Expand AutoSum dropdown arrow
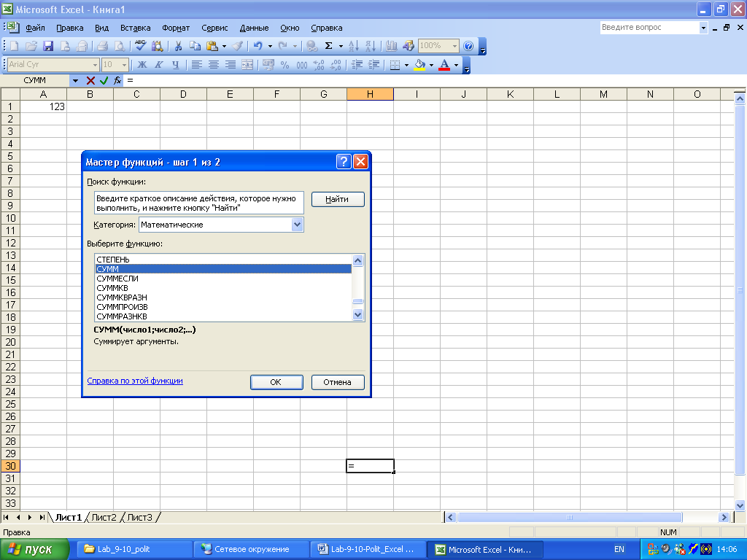 pyautogui.click(x=341, y=46)
